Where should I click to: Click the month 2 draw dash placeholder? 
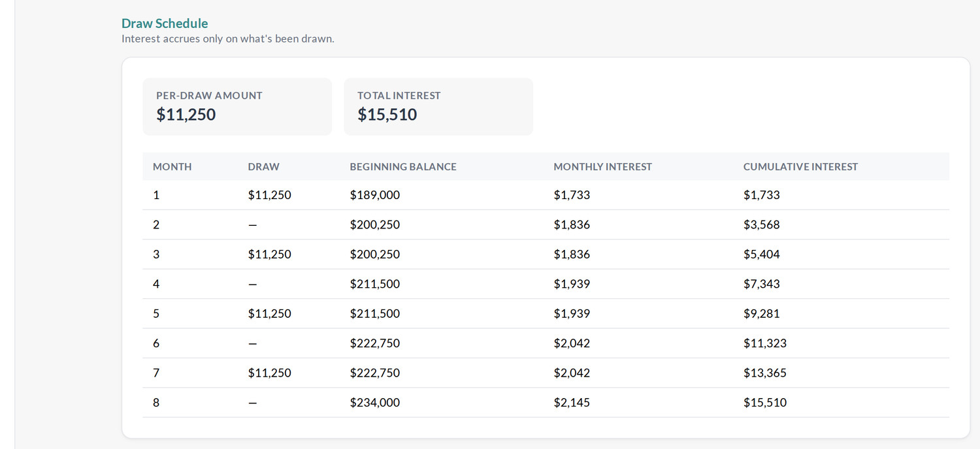point(253,225)
